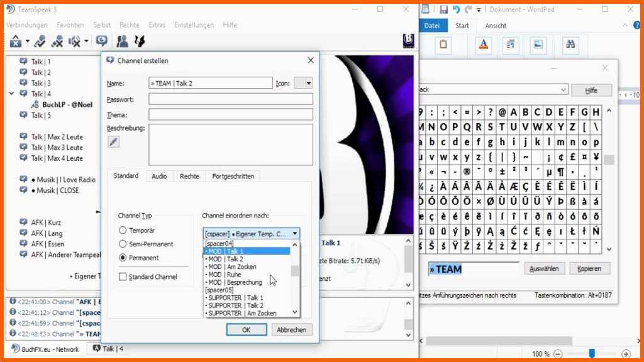The height and width of the screenshot is (362, 644).
Task: Choose Semi-Permanent channel type
Action: (x=123, y=244)
